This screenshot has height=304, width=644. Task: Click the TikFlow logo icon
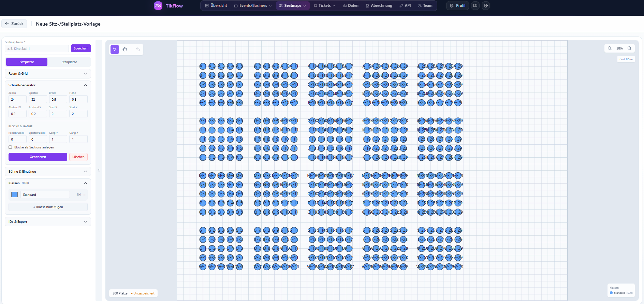tap(158, 6)
